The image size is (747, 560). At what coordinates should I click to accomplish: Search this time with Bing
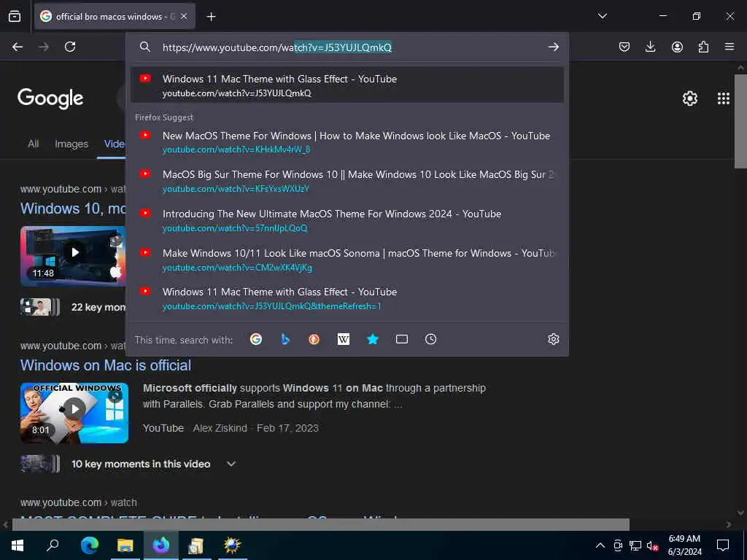coord(285,339)
